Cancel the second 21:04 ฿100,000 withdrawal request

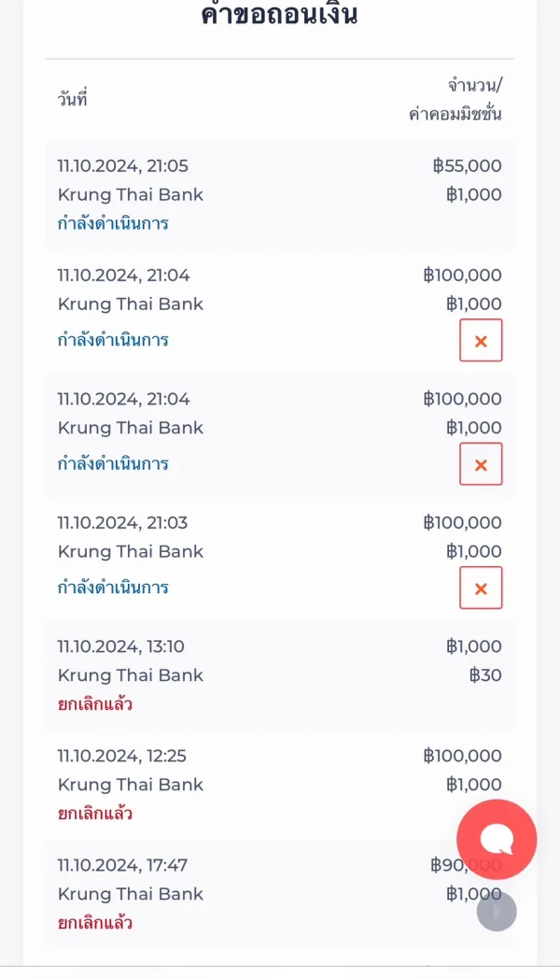pos(481,464)
